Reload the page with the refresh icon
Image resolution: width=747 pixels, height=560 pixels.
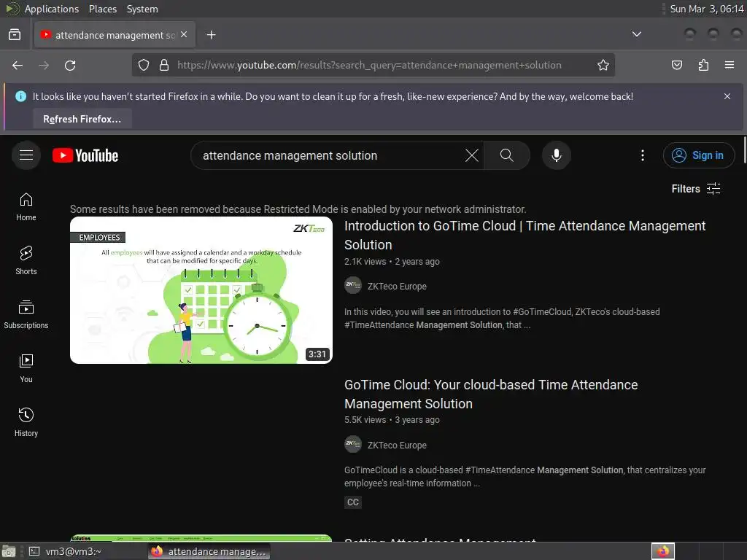(x=70, y=65)
